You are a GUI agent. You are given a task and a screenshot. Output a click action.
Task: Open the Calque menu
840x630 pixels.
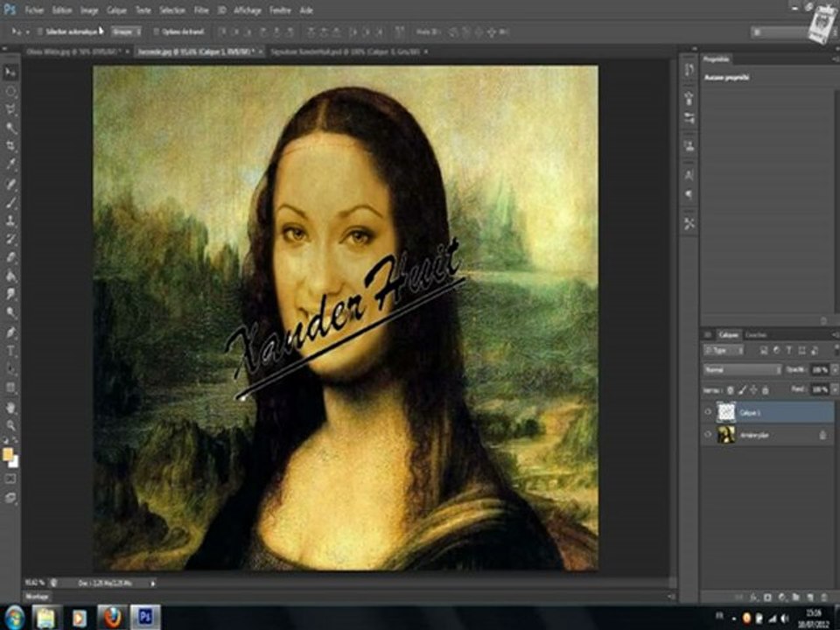[x=116, y=10]
